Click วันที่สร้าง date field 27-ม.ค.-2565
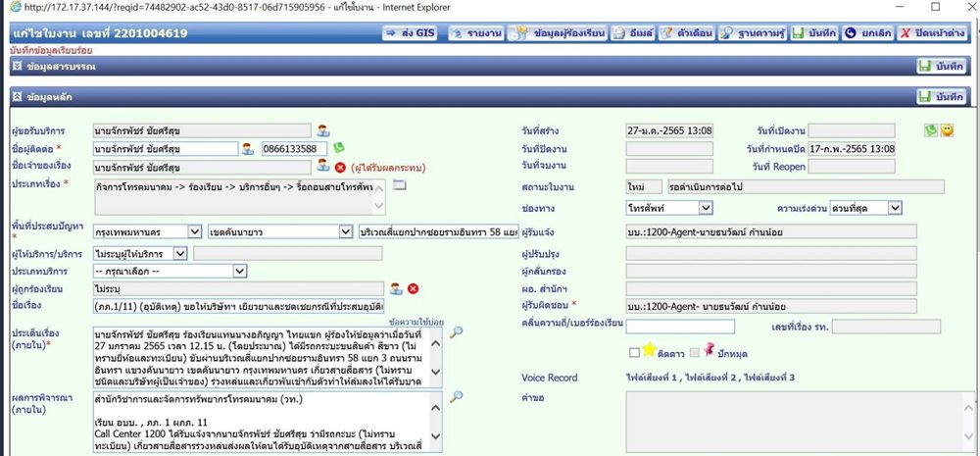980x456 pixels. [669, 130]
